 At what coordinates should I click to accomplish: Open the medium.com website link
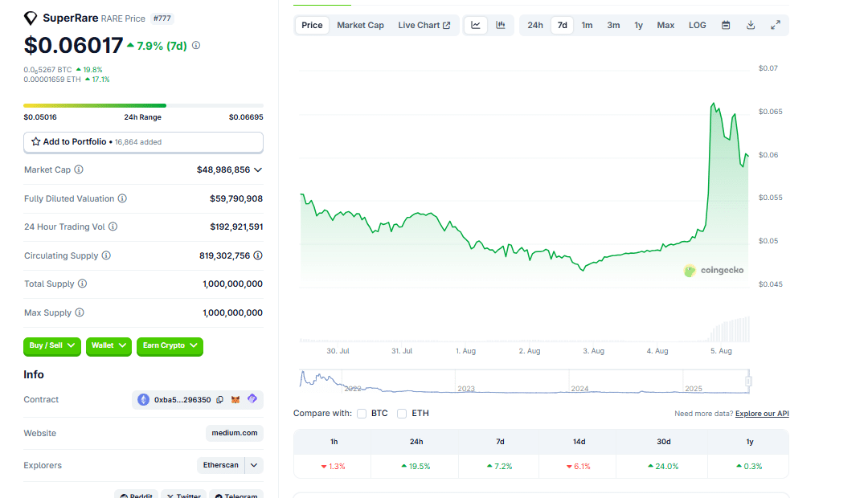pyautogui.click(x=235, y=433)
